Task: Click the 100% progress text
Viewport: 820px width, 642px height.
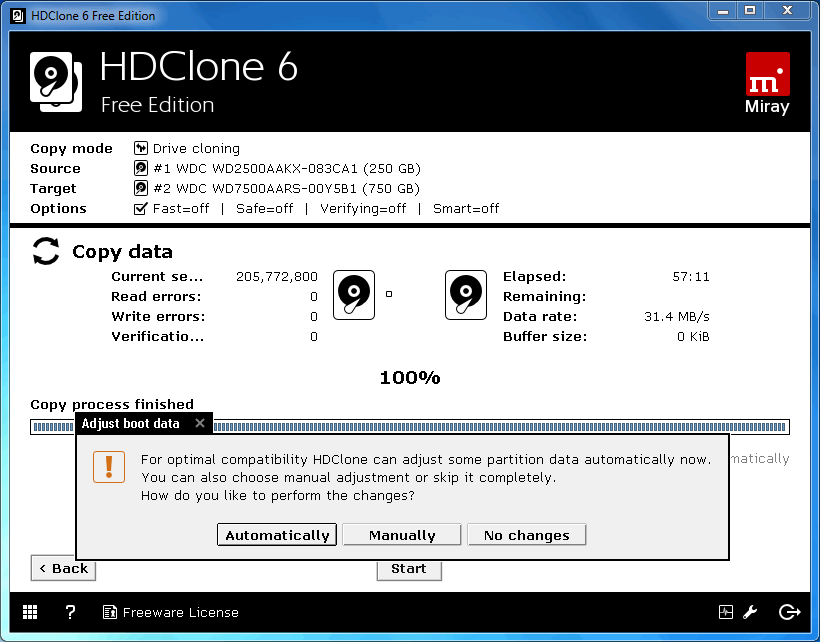Action: click(410, 377)
